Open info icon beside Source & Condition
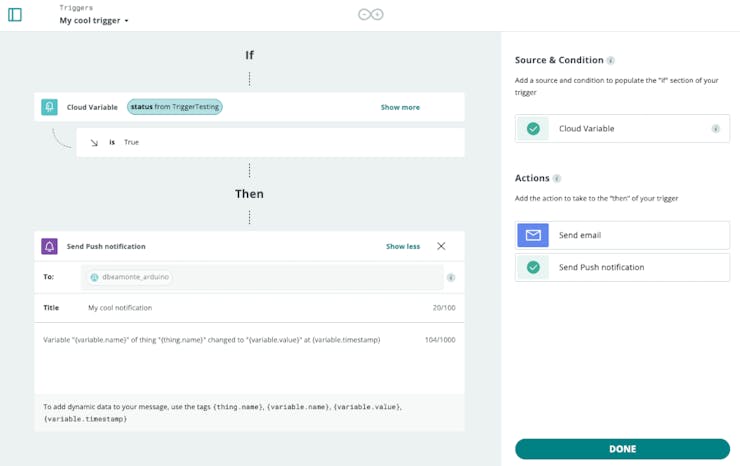The image size is (740, 466). point(611,61)
